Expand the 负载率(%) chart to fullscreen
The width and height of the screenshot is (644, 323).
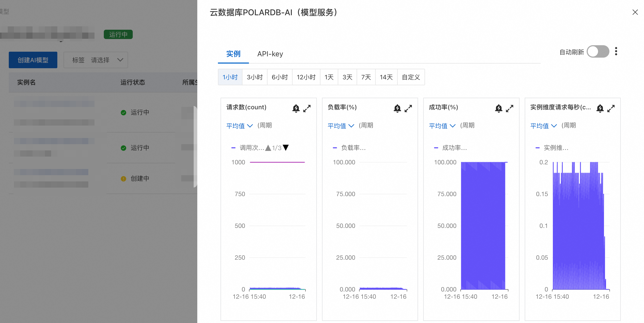(x=408, y=108)
